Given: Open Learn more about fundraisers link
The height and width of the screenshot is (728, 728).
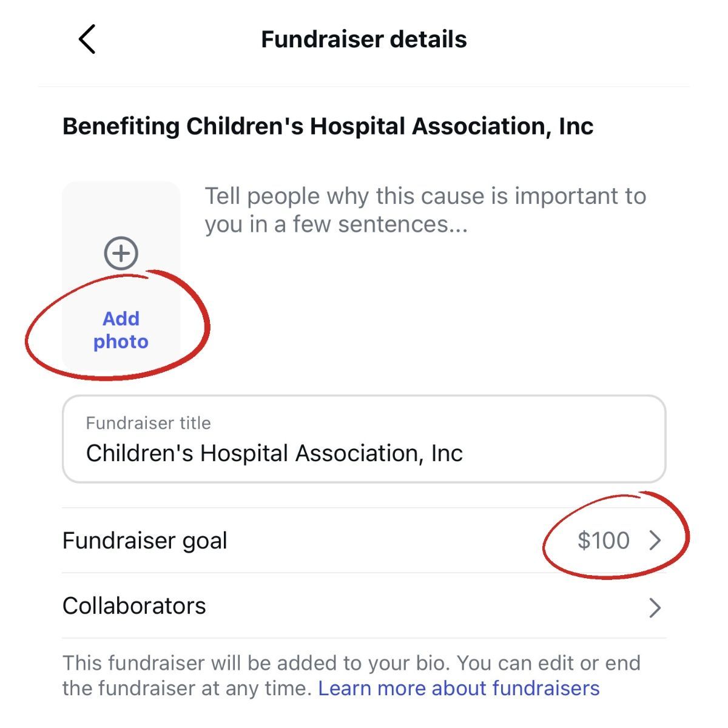Looking at the screenshot, I should 459,689.
